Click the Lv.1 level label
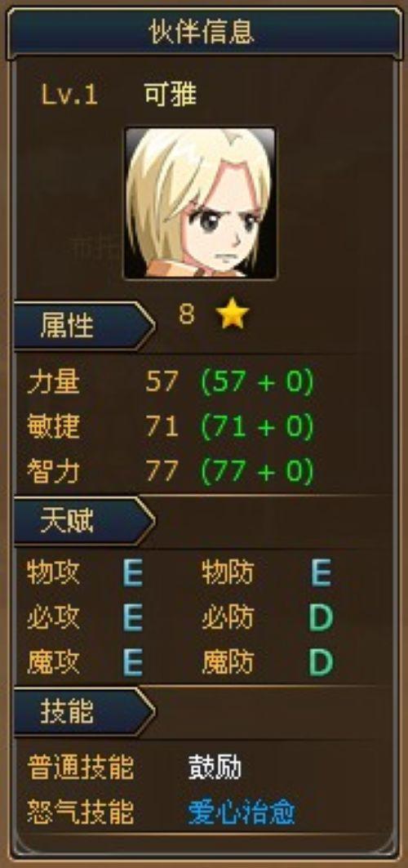Screen dimensions: 408x868 pos(69,96)
